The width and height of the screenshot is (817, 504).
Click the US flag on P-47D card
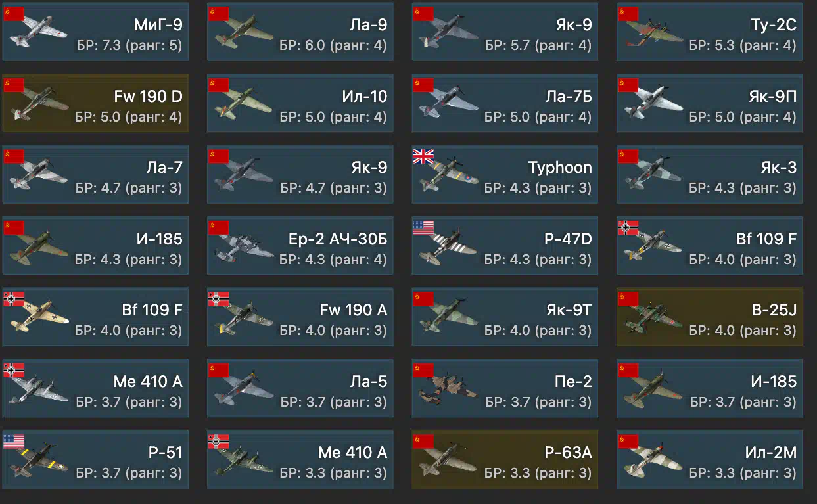click(x=423, y=227)
